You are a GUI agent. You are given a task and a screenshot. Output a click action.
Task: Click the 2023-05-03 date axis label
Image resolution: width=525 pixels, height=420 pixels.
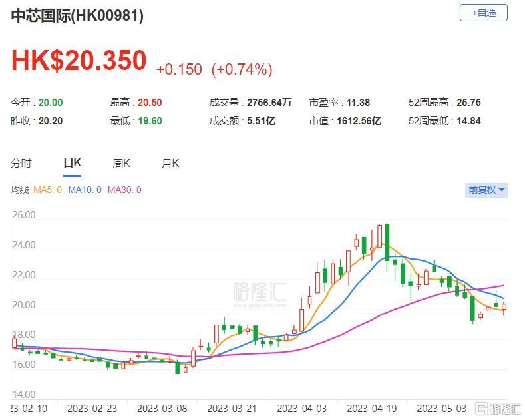click(x=442, y=409)
